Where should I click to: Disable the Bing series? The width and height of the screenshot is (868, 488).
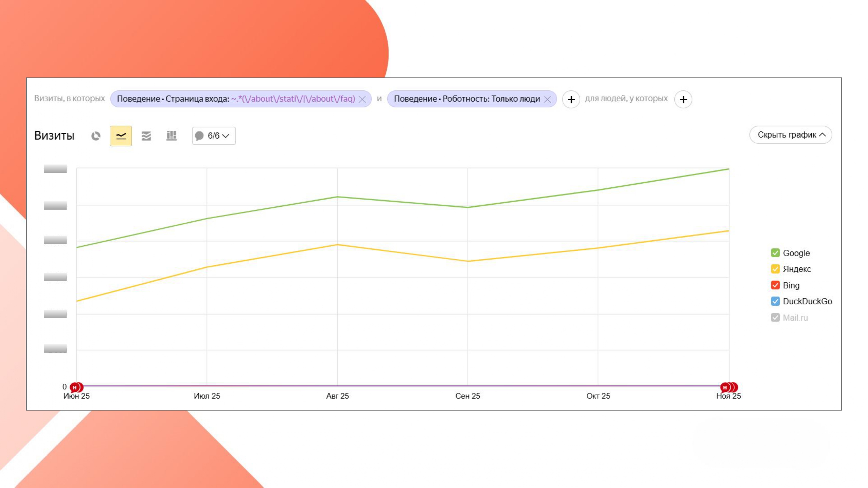[x=775, y=285]
